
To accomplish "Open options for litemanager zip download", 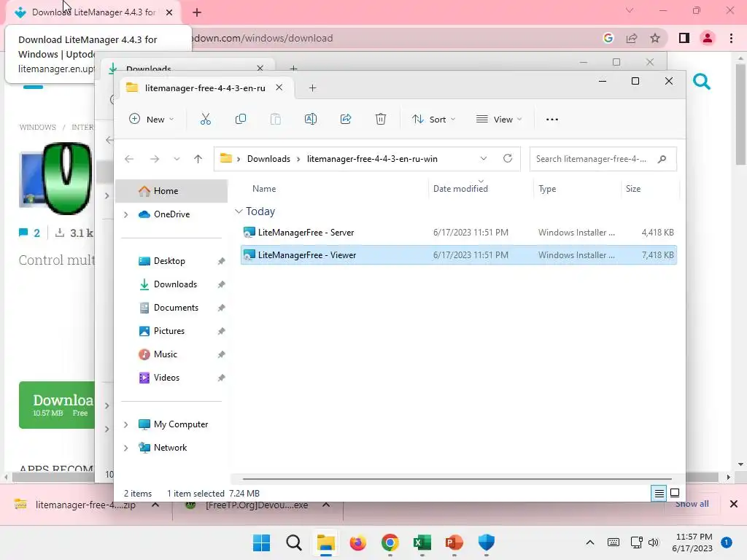I will (x=155, y=505).
